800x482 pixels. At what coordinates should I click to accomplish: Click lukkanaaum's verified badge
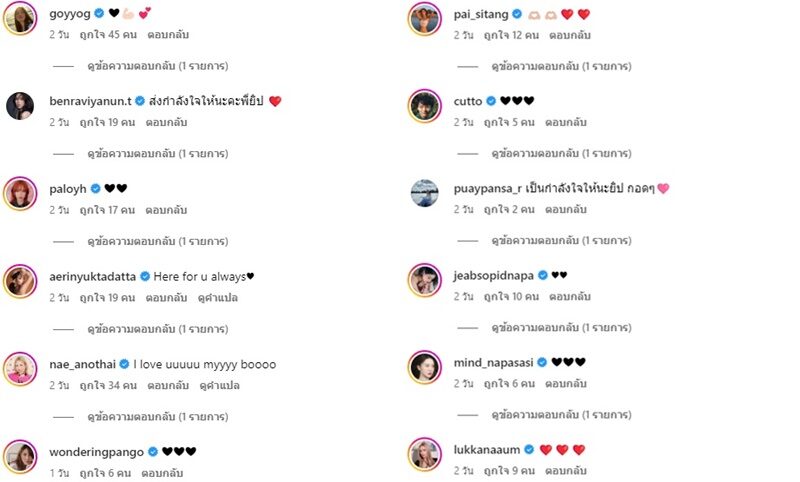[529, 449]
